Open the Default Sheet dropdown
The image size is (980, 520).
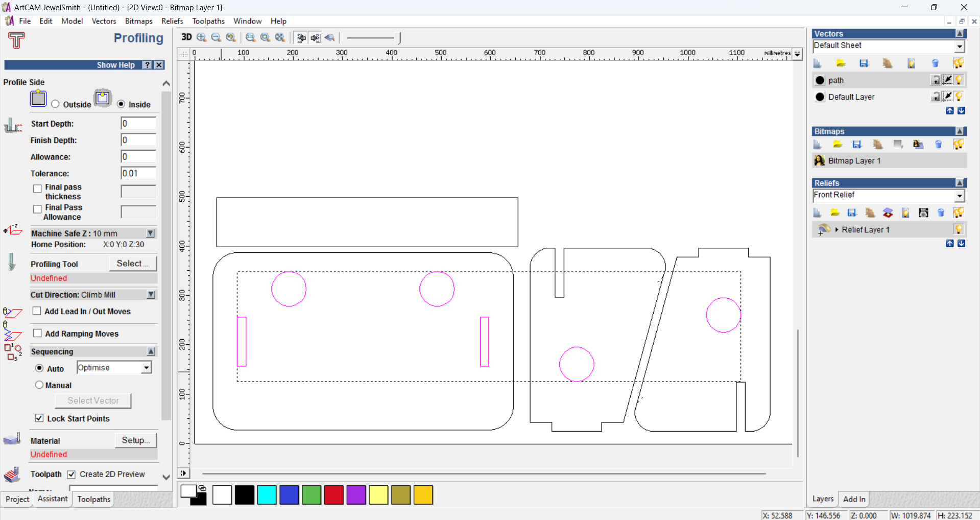pos(960,46)
